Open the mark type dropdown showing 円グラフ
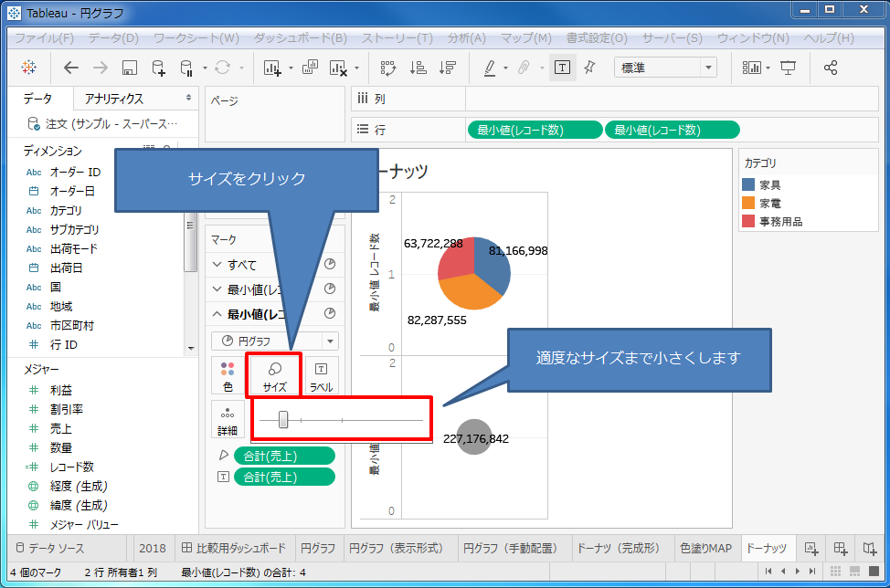Image resolution: width=890 pixels, height=588 pixels. coord(329,339)
